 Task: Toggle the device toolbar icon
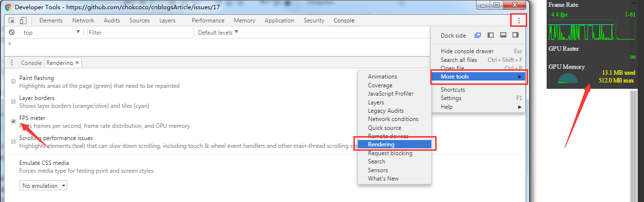(23, 20)
